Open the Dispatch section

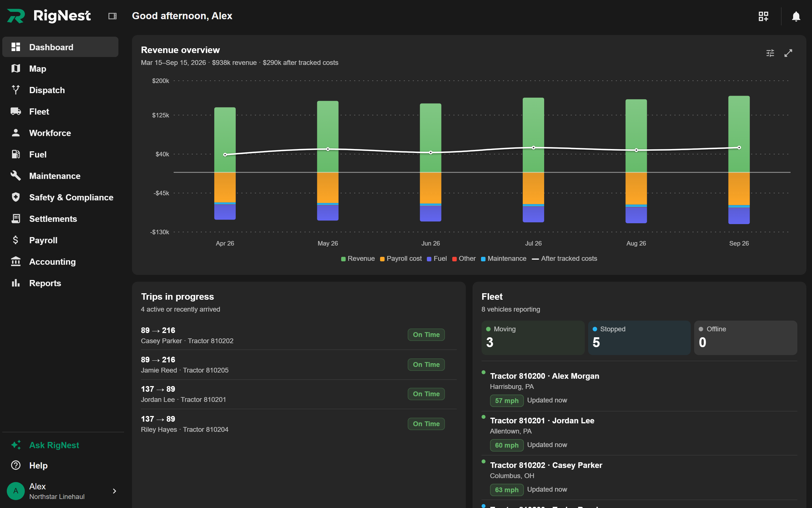click(60, 90)
